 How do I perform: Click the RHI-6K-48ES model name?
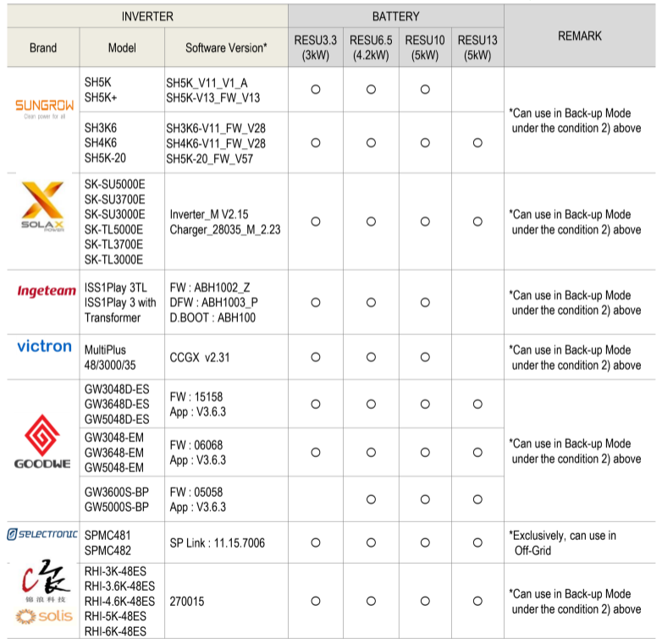point(115,631)
